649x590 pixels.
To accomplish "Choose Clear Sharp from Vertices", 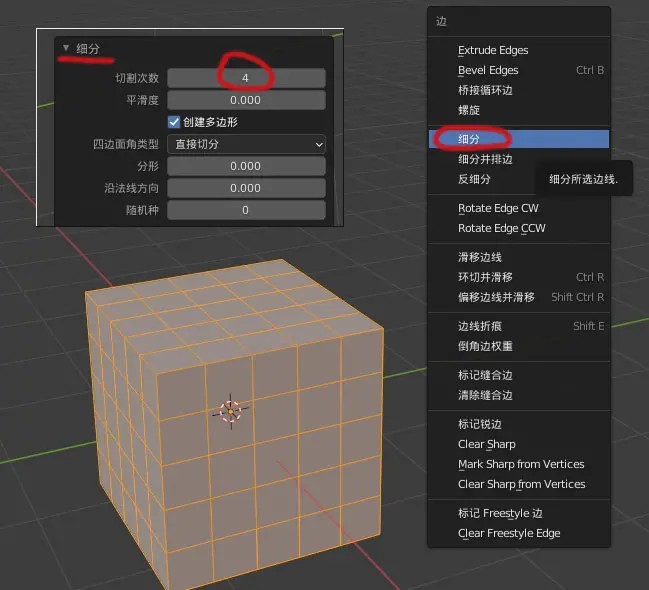I will 519,484.
